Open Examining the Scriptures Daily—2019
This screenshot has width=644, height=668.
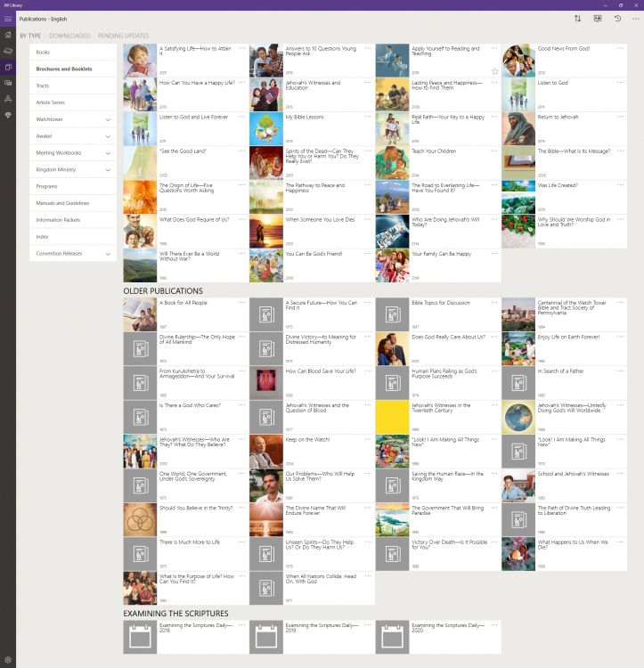(312, 637)
